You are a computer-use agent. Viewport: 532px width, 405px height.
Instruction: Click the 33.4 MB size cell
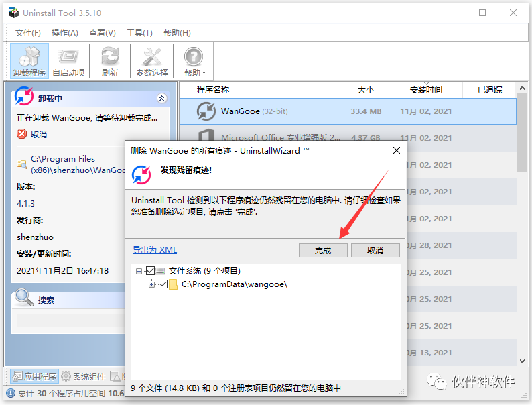[x=366, y=111]
